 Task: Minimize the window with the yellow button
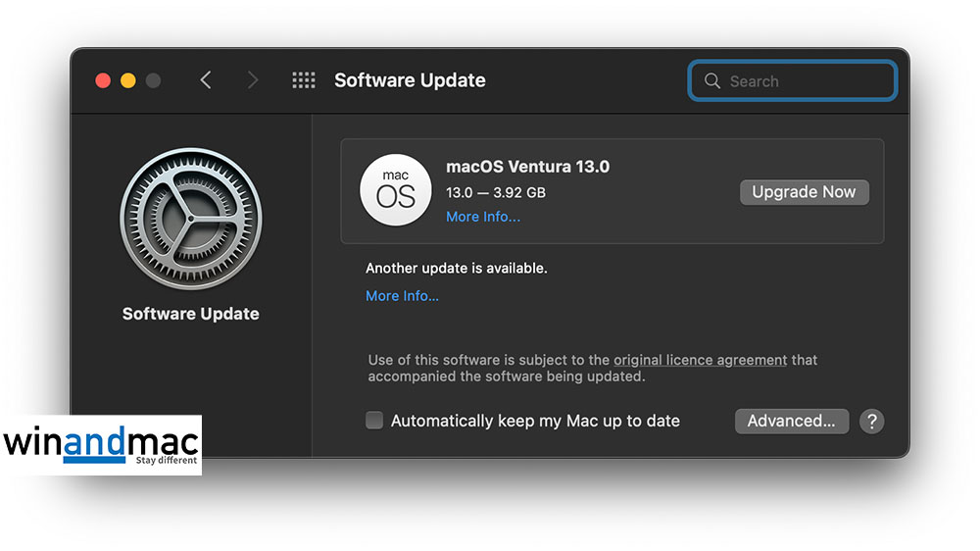pyautogui.click(x=128, y=80)
